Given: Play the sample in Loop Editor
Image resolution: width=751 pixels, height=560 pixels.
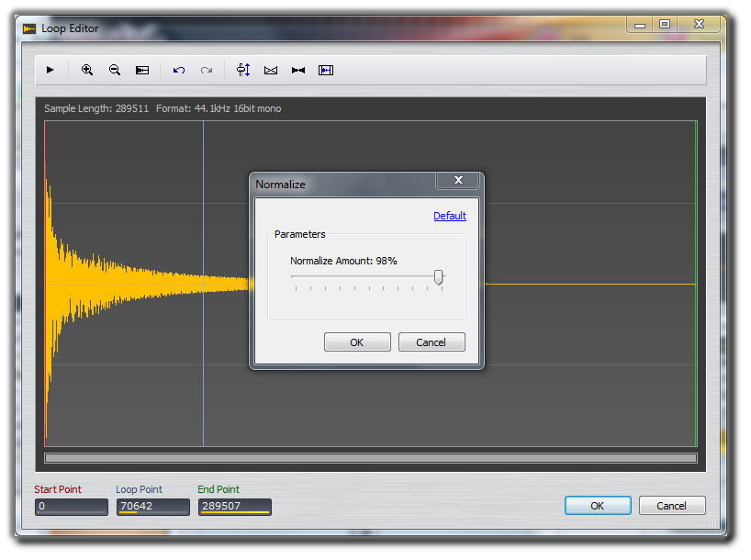Looking at the screenshot, I should coord(50,70).
